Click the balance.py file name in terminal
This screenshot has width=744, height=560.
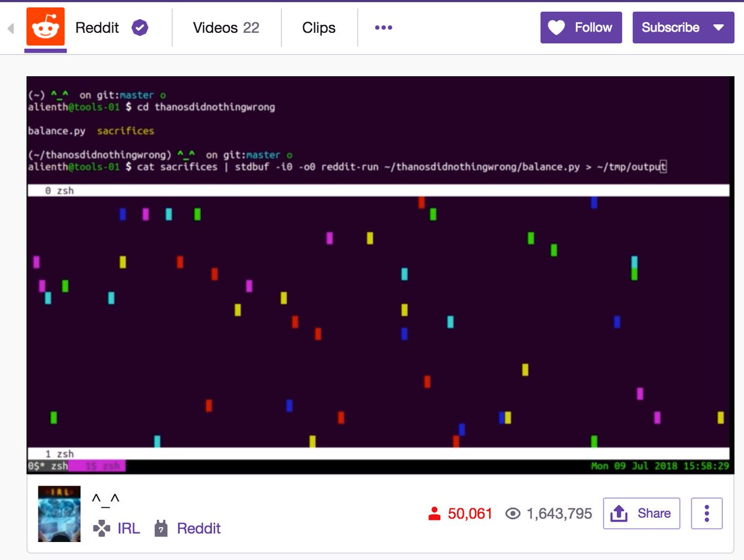click(x=57, y=131)
